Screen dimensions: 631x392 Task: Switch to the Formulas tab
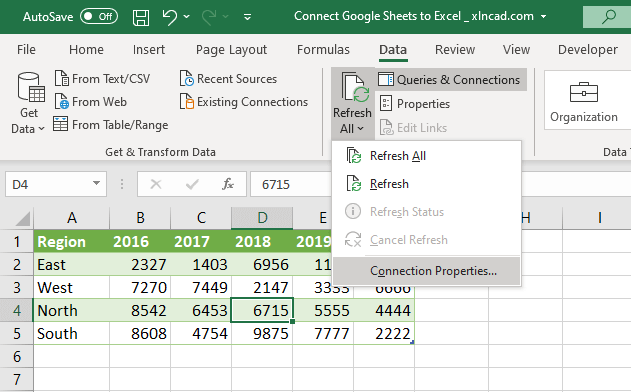[x=323, y=50]
